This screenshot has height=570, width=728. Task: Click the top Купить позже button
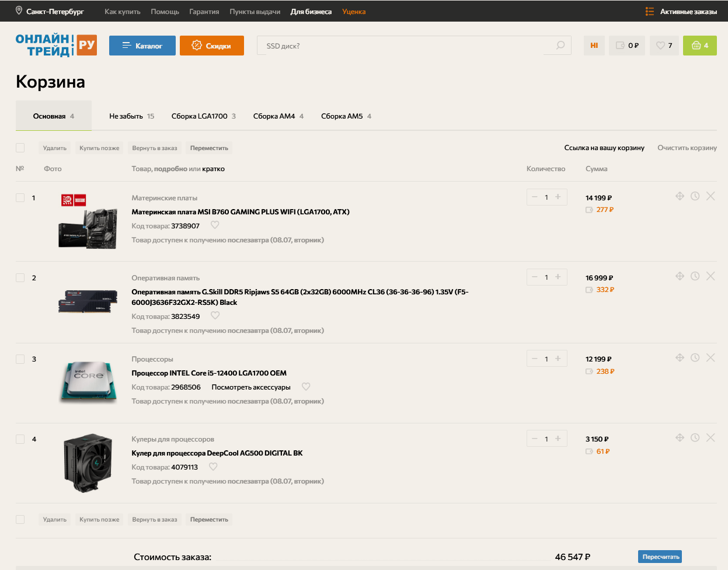coord(99,148)
